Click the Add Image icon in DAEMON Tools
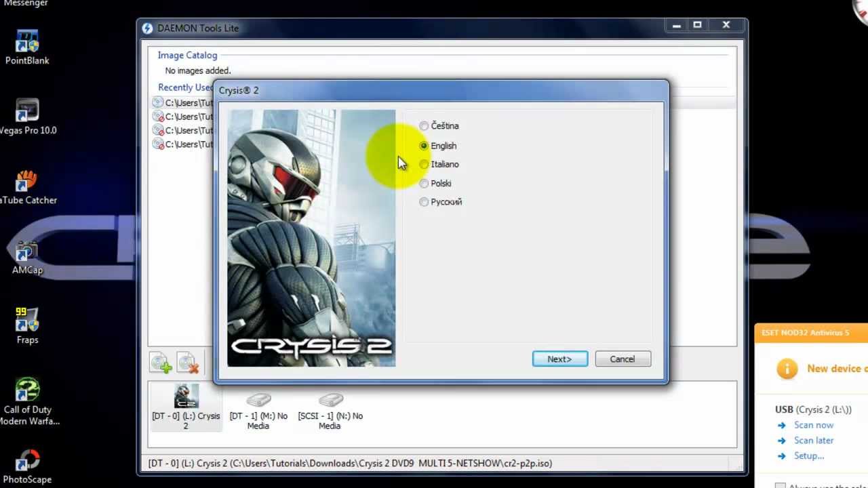This screenshot has height=488, width=868. click(x=161, y=363)
